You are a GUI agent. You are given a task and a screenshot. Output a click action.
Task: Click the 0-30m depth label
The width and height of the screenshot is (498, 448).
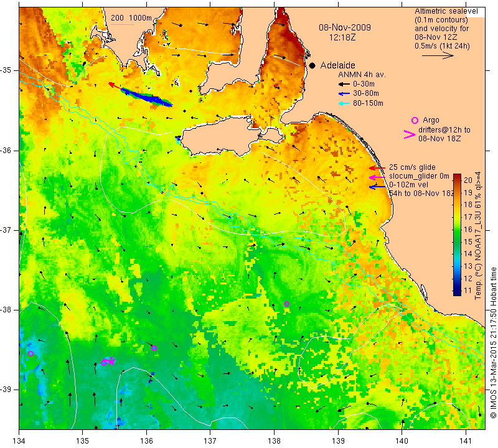coord(364,84)
